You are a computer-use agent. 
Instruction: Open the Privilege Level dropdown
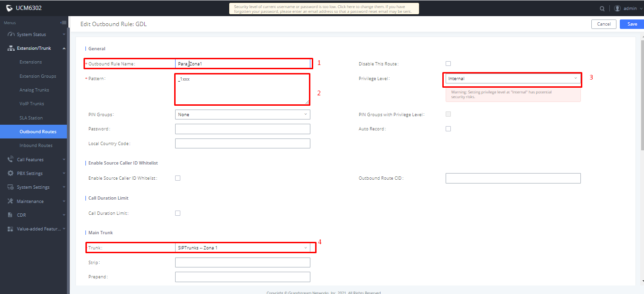click(x=513, y=78)
